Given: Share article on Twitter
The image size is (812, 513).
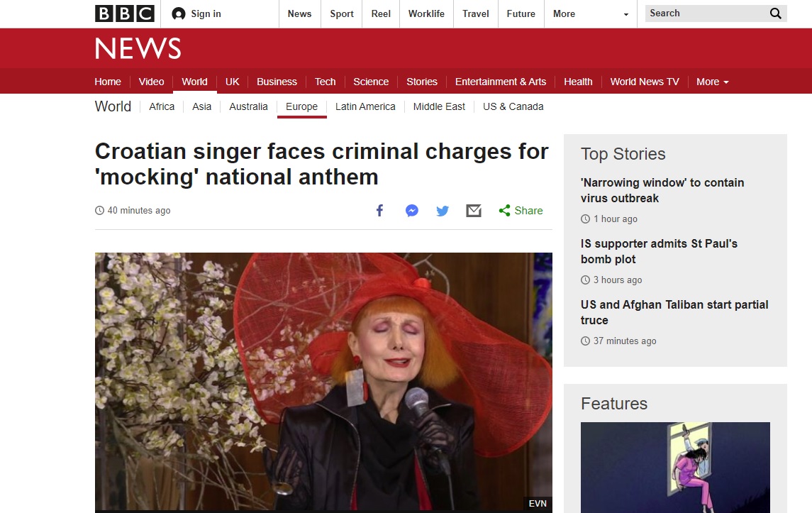Looking at the screenshot, I should [443, 211].
